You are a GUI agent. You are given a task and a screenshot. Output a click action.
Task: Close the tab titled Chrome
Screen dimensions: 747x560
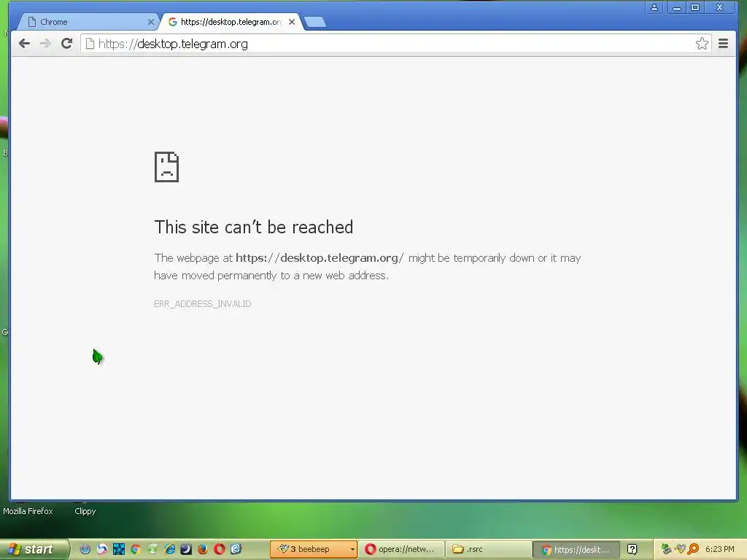150,22
